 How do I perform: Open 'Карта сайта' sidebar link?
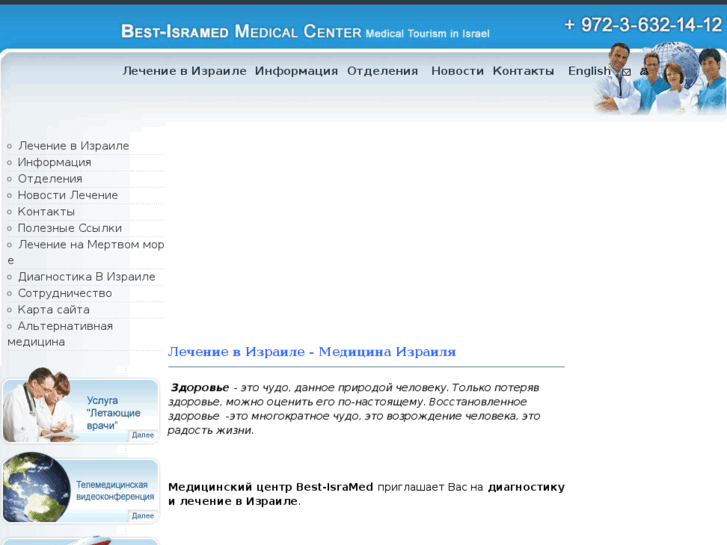pos(53,309)
